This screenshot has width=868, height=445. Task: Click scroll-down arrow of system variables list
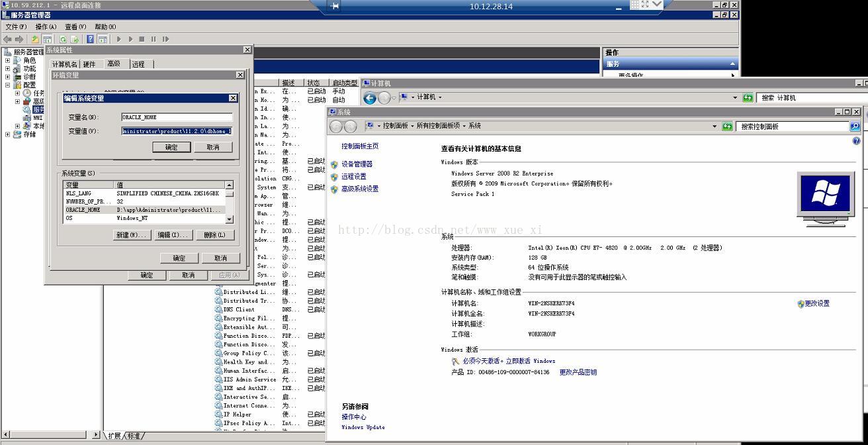tap(230, 219)
